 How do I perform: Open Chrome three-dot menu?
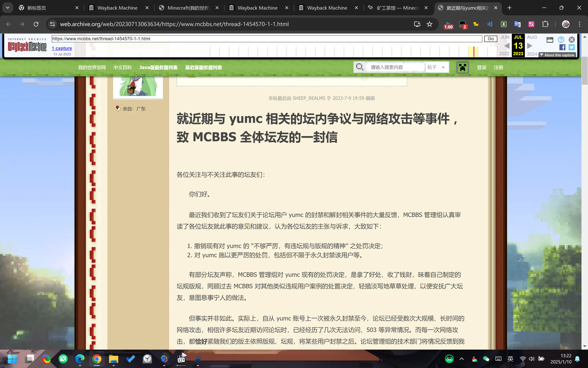(x=580, y=24)
